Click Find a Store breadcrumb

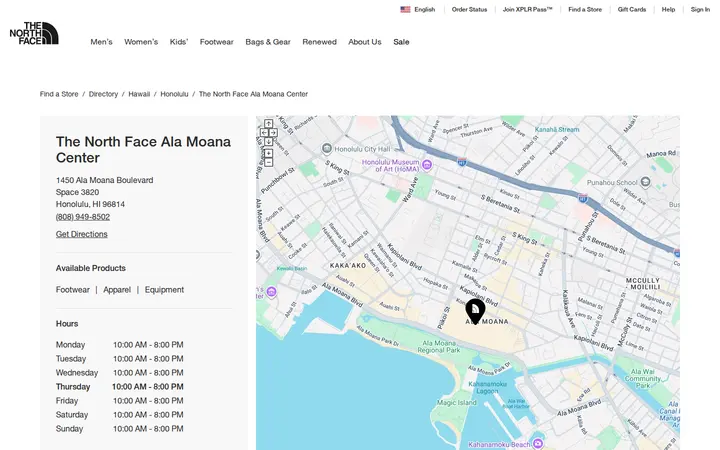click(59, 94)
